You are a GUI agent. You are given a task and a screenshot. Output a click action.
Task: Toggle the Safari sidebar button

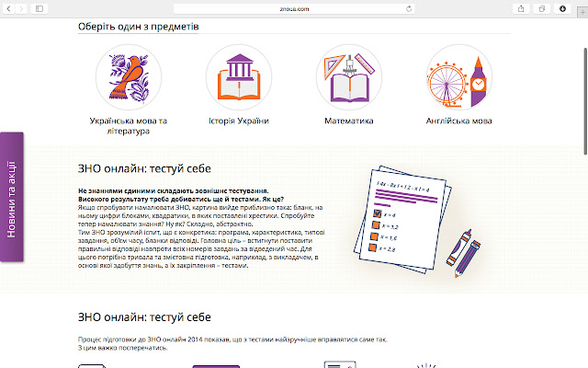pos(40,8)
